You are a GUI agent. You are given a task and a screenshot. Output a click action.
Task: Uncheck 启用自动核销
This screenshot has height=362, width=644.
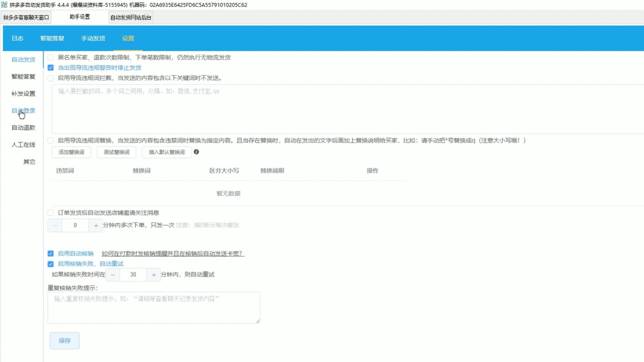tap(51, 254)
